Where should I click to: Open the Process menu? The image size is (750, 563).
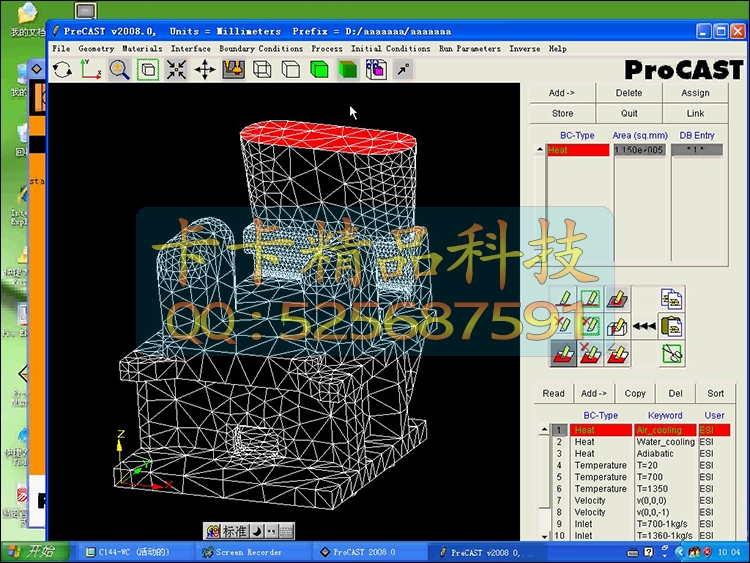tap(327, 48)
